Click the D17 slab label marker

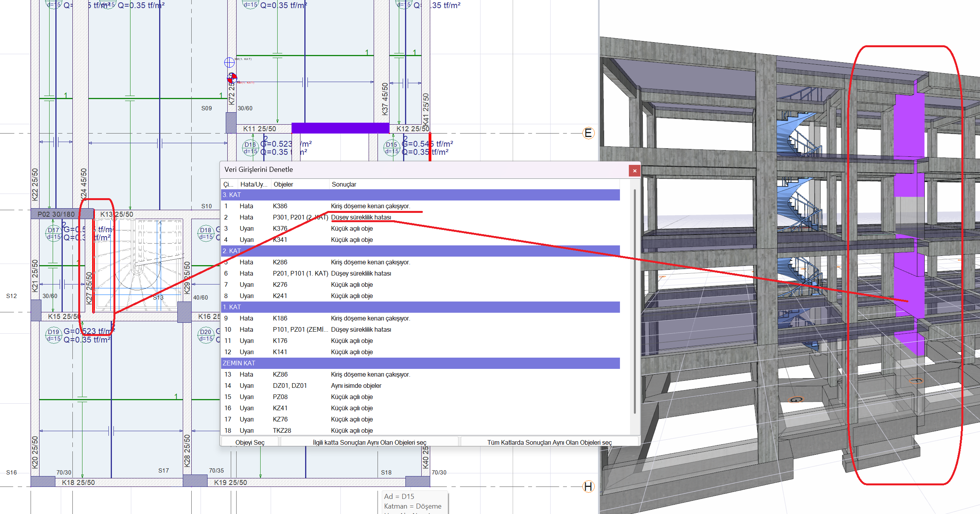53,233
